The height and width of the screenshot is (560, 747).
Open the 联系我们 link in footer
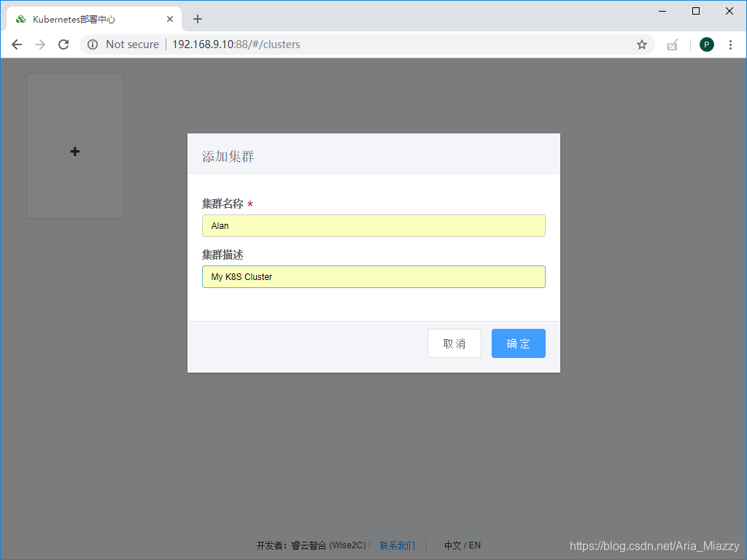(x=398, y=545)
